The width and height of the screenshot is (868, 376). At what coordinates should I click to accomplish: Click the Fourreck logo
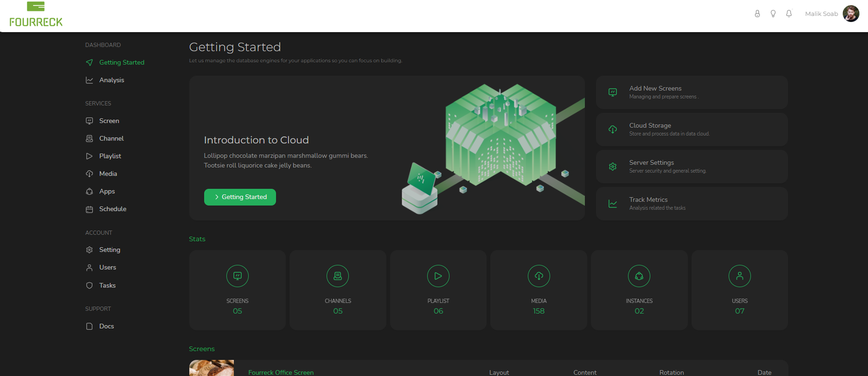(x=36, y=14)
